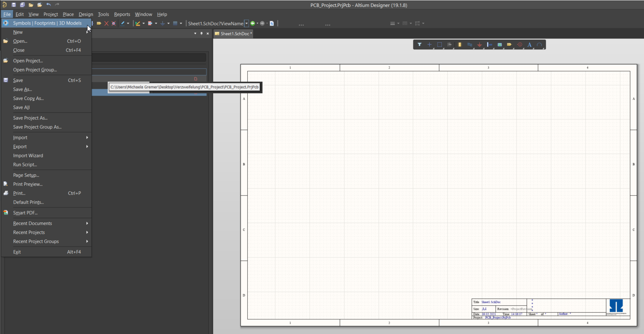
Task: Switch to the Sheet1.SchDoc tab
Action: (x=234, y=34)
